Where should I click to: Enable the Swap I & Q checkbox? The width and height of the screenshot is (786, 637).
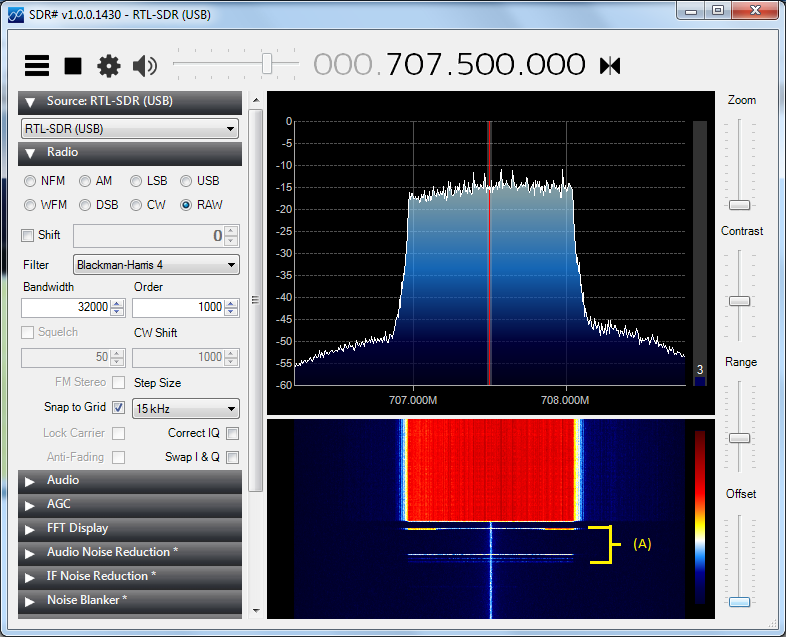tap(233, 457)
